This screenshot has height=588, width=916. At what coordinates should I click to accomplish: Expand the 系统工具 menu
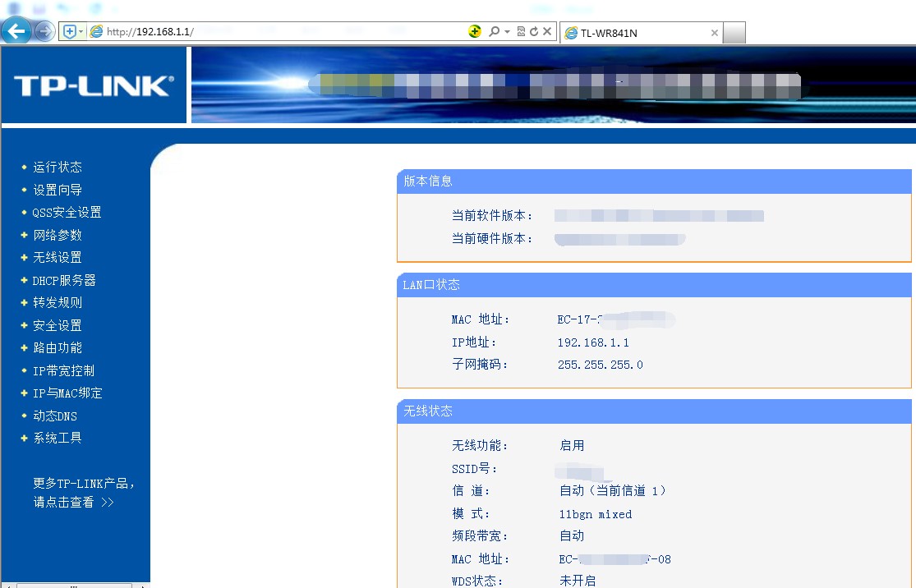58,438
